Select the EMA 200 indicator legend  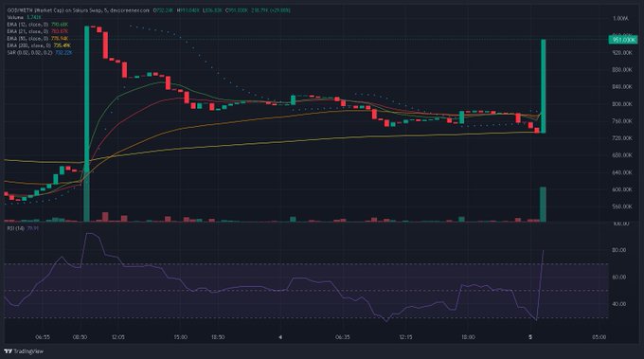tap(39, 45)
